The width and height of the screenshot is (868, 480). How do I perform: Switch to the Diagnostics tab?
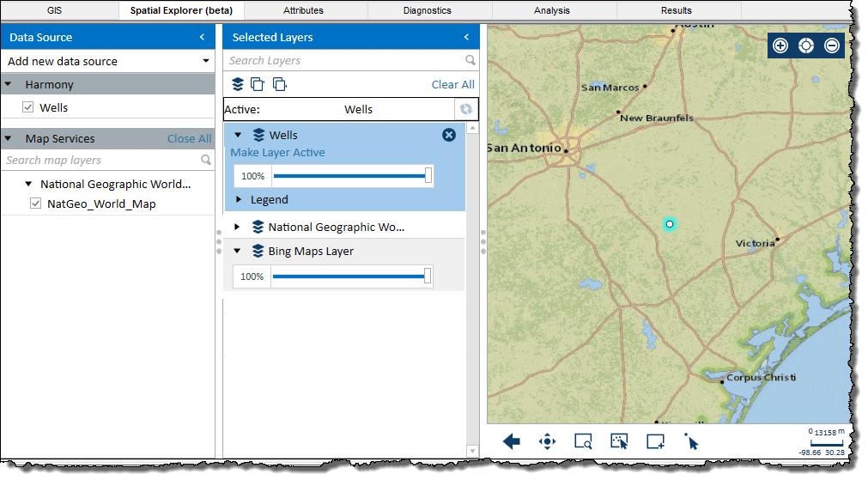[427, 10]
